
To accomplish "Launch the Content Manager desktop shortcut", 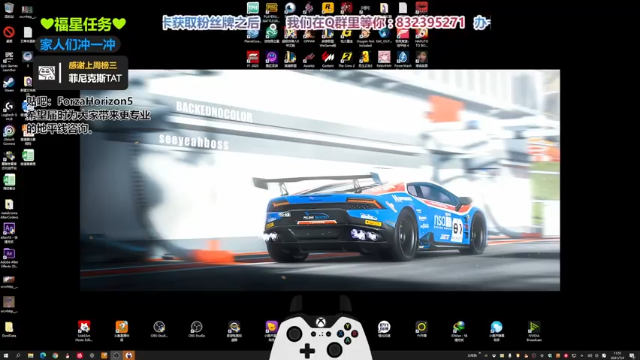I will 328,59.
